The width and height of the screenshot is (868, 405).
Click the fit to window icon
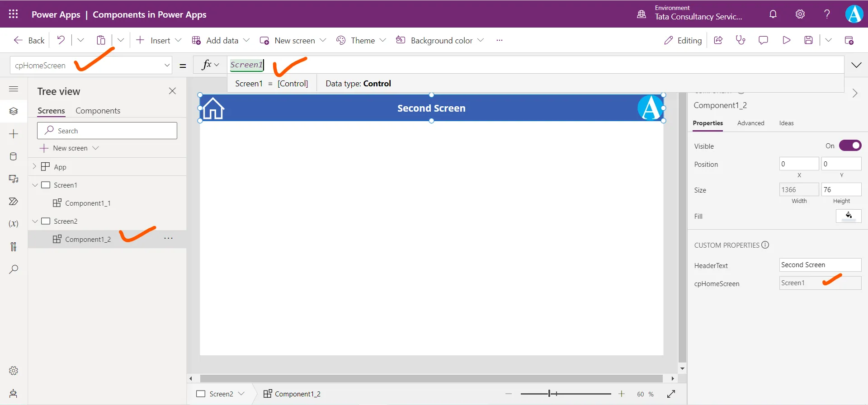coord(671,394)
